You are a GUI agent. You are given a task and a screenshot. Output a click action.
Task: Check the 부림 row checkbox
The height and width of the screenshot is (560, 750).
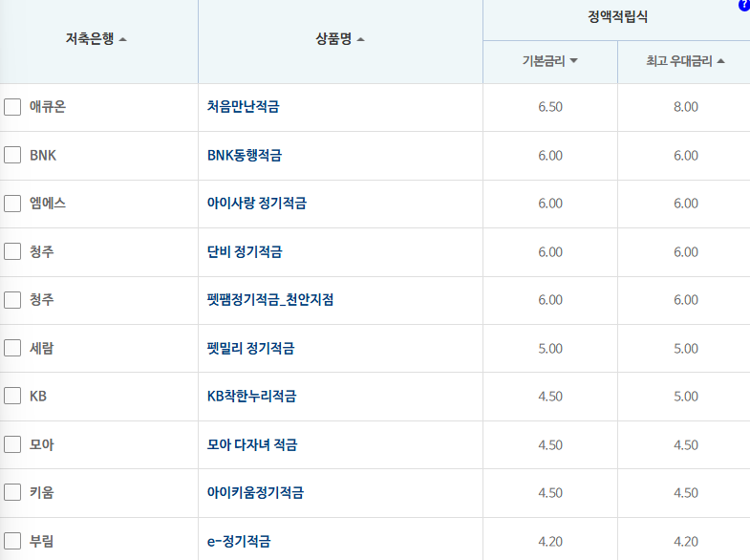point(12,541)
